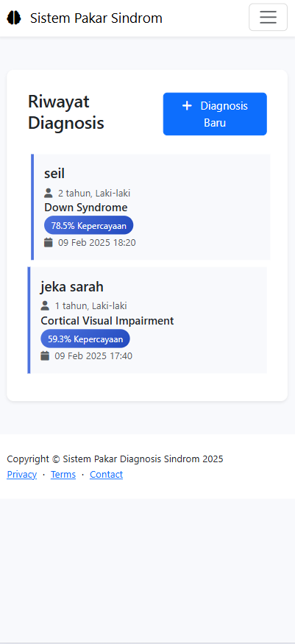Open the Terms link in footer

[63, 475]
